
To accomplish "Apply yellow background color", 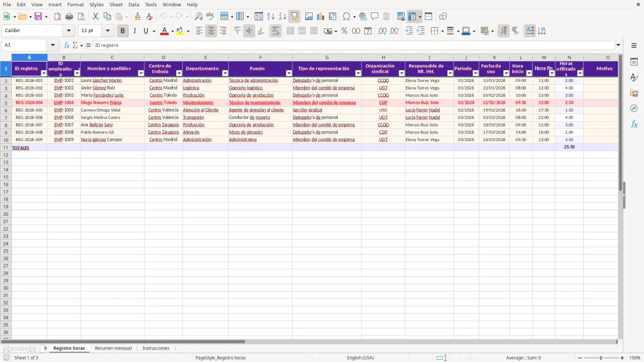I will [180, 31].
